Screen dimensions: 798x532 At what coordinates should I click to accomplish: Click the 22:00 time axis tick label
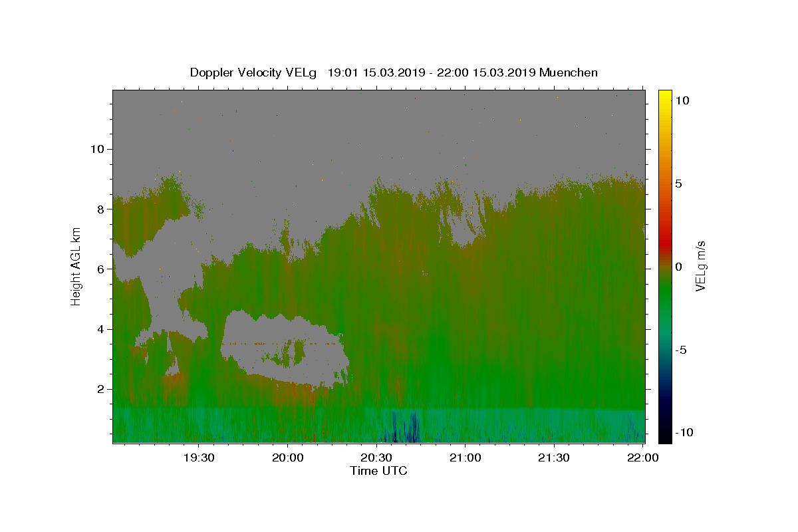[642, 458]
